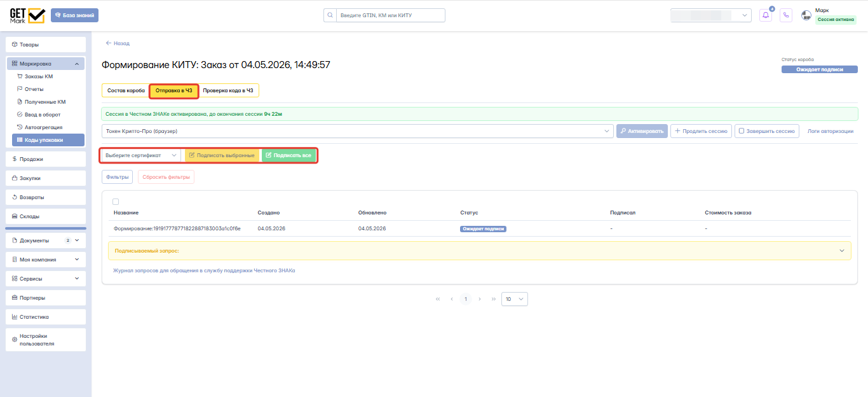Open the organization selector in header
The image size is (868, 397).
711,15
